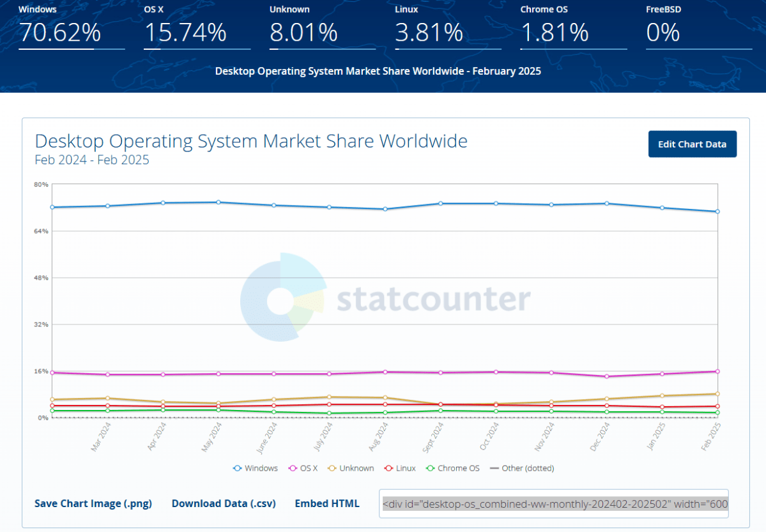
Task: Toggle Windows series in chart legend
Action: click(x=256, y=468)
